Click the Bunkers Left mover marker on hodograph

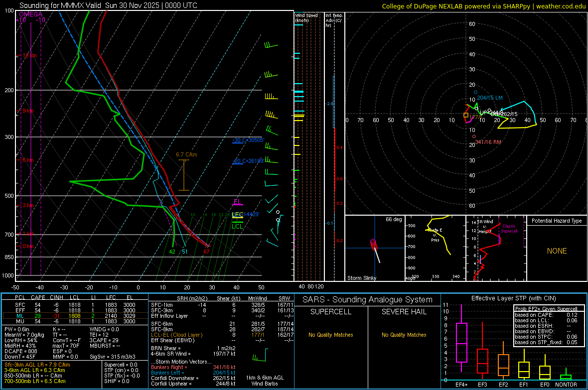[475, 92]
